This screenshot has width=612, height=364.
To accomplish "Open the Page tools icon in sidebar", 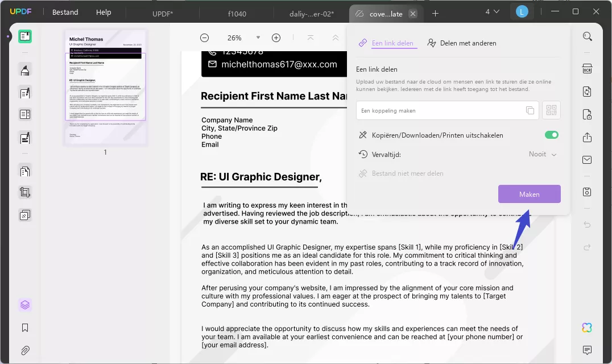I will click(25, 171).
